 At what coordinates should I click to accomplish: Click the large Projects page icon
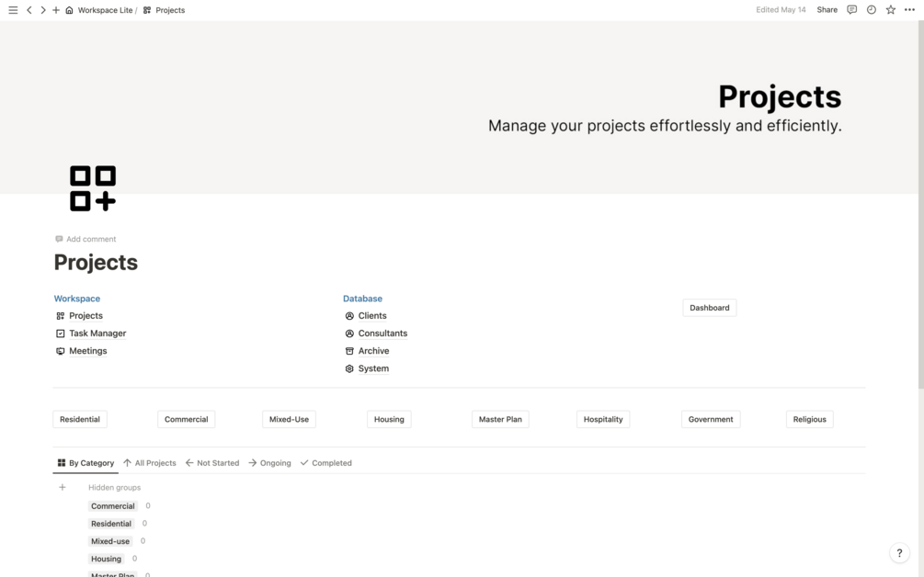pos(93,188)
